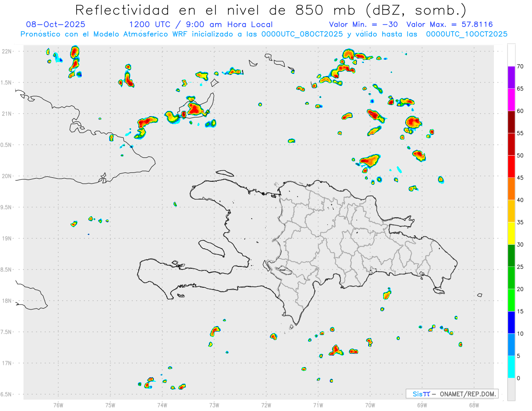The height and width of the screenshot is (411, 532).
Task: Click the blue 10–15 dBZ color segment
Action: click(511, 322)
